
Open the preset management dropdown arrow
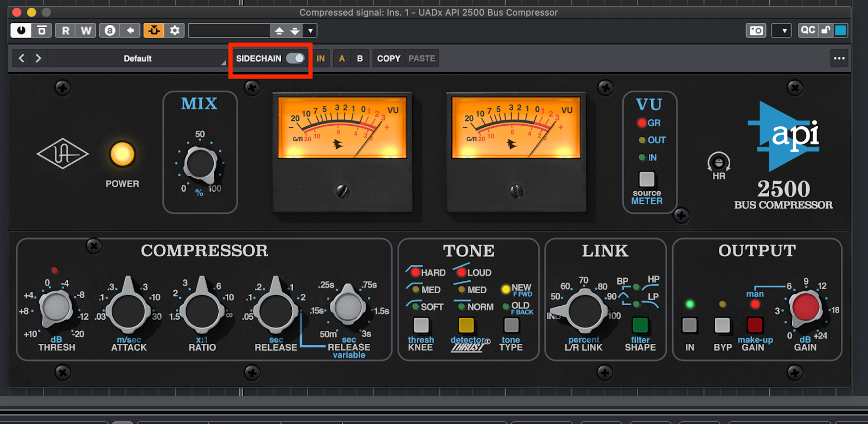(x=310, y=31)
